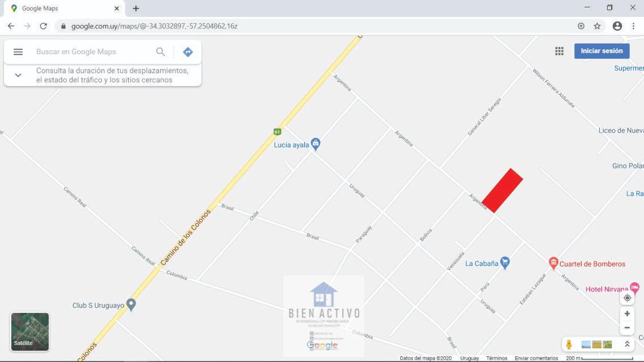Open directions with the blue arrow icon
Image resolution: width=644 pixels, height=362 pixels.
[187, 51]
